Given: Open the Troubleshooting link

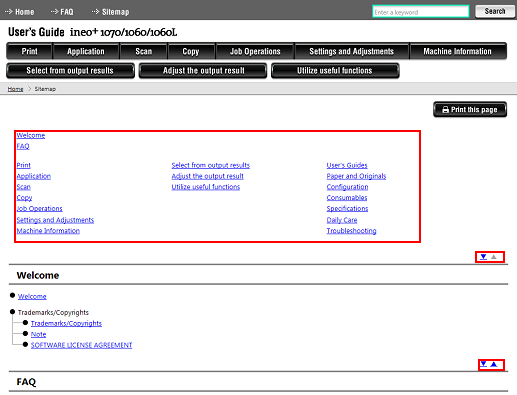Looking at the screenshot, I should (351, 231).
